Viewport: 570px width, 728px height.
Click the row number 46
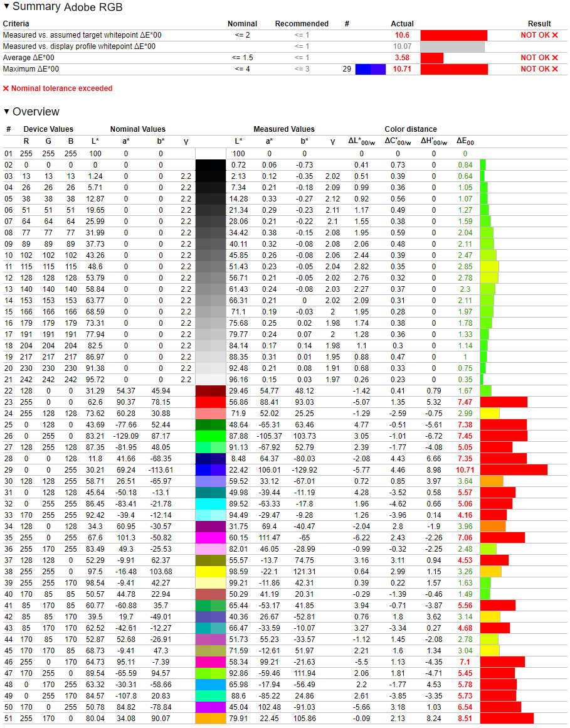(8, 662)
